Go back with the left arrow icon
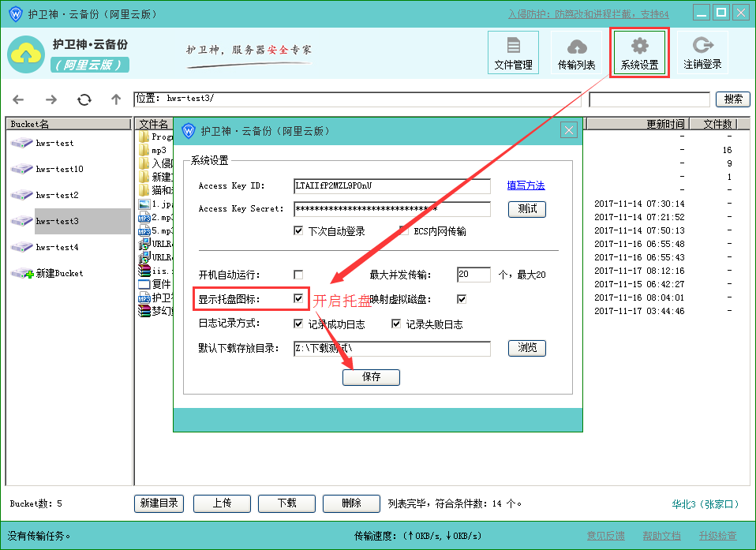 tap(18, 99)
